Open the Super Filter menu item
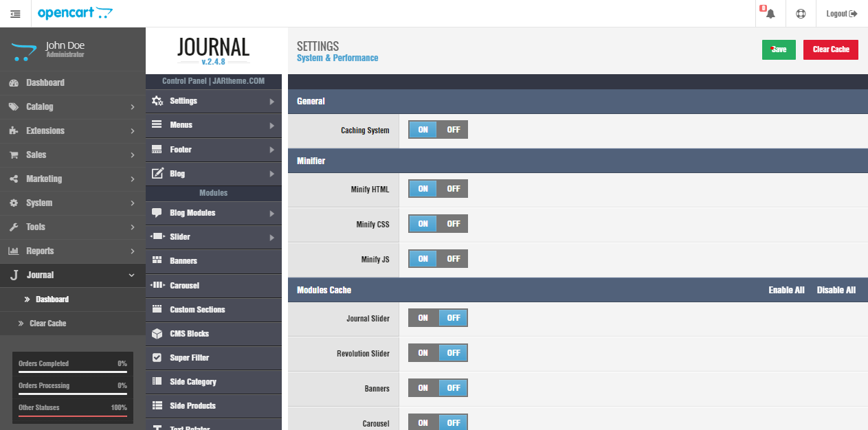This screenshot has height=430, width=868. point(214,357)
